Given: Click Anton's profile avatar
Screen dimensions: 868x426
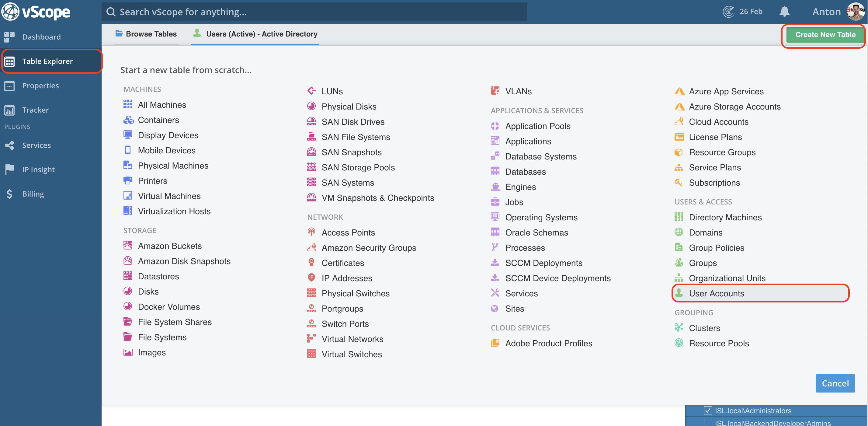Looking at the screenshot, I should click(x=856, y=12).
